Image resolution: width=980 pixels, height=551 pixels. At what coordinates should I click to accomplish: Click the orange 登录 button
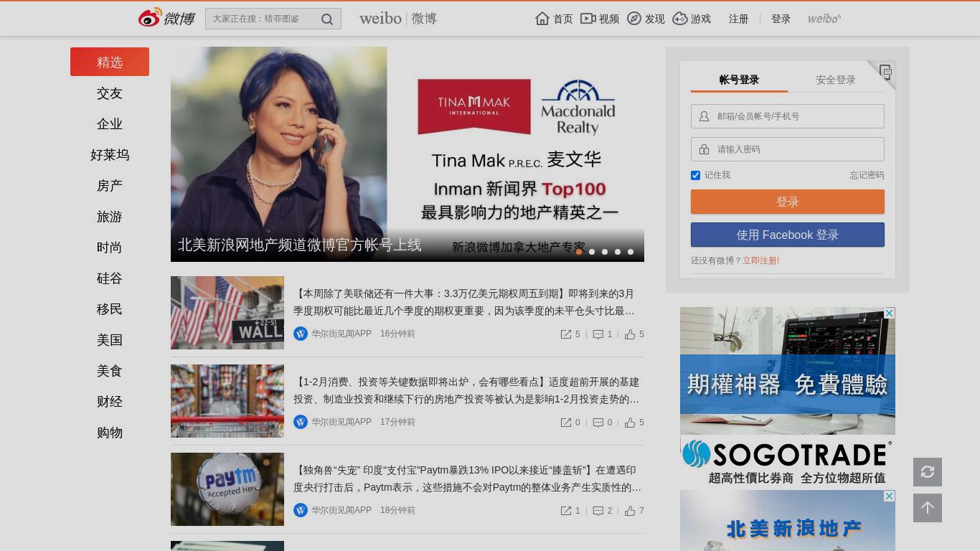pyautogui.click(x=788, y=202)
